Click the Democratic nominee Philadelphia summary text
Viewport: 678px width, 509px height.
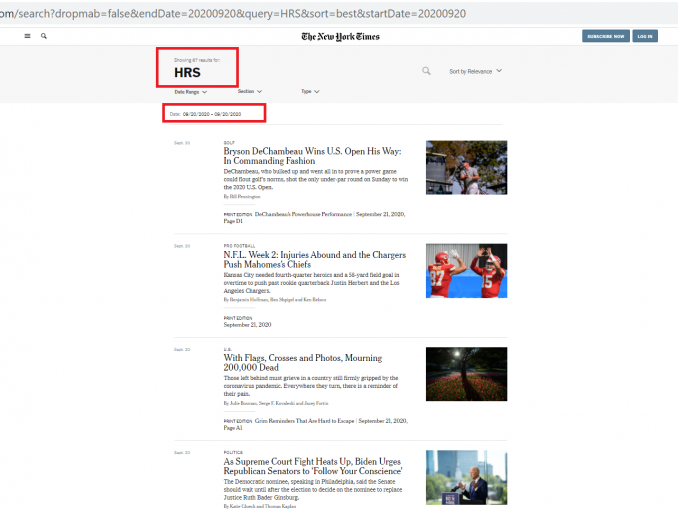(x=313, y=489)
